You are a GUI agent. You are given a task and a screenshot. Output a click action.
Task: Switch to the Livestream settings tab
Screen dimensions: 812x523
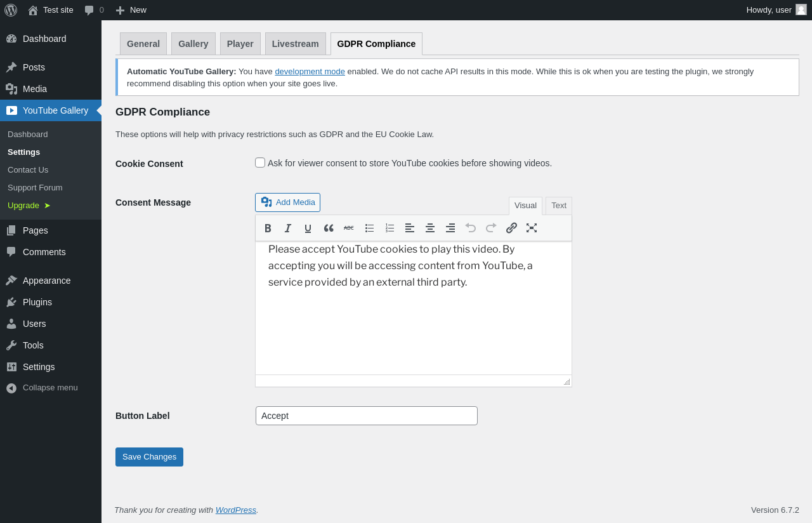296,44
